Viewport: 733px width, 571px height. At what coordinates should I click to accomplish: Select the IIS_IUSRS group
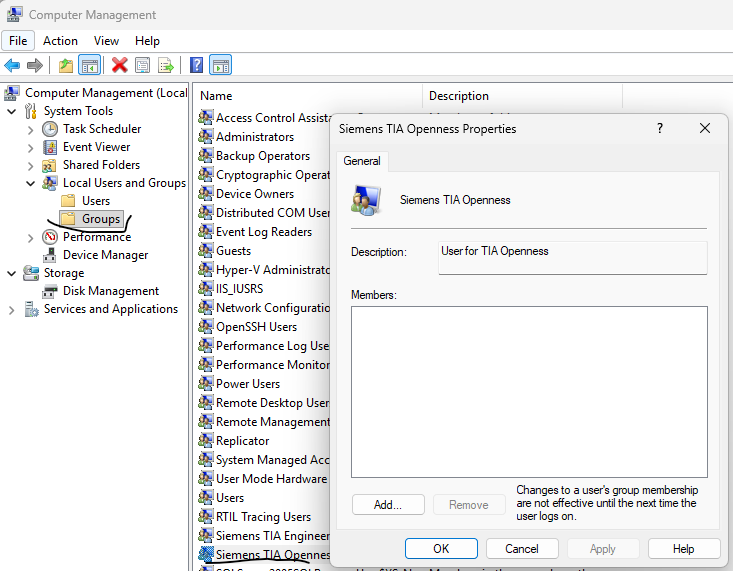coord(239,289)
